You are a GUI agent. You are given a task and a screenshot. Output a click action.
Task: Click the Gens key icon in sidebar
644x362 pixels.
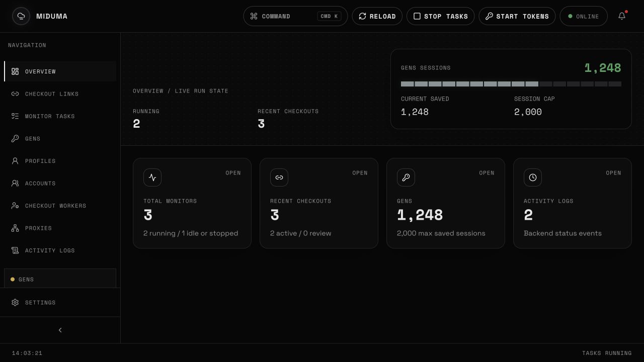(x=15, y=139)
